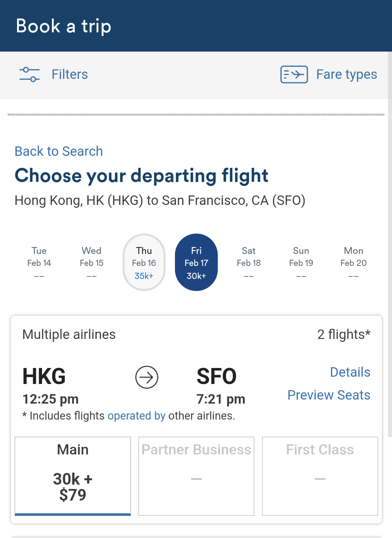Open the Filters slider icon
392x538 pixels.
(29, 74)
